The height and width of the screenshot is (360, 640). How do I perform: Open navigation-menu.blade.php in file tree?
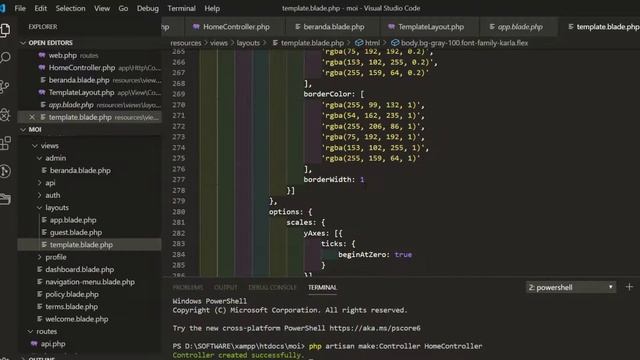[89, 282]
